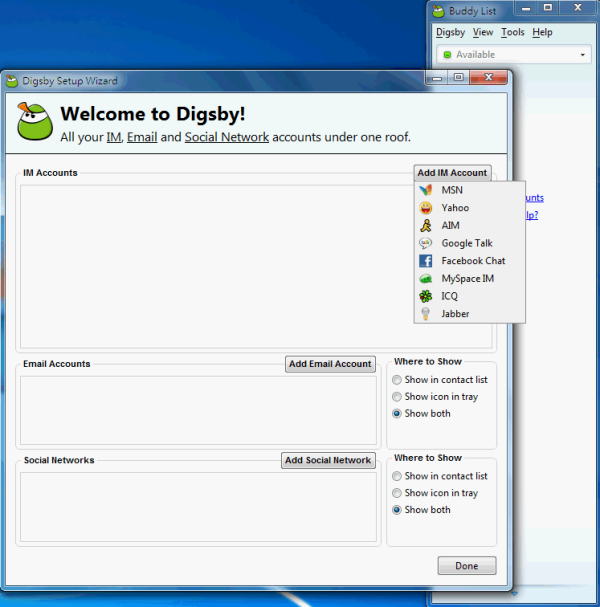Maximize the Buddy List window
This screenshot has height=607, width=600.
pyautogui.click(x=548, y=8)
